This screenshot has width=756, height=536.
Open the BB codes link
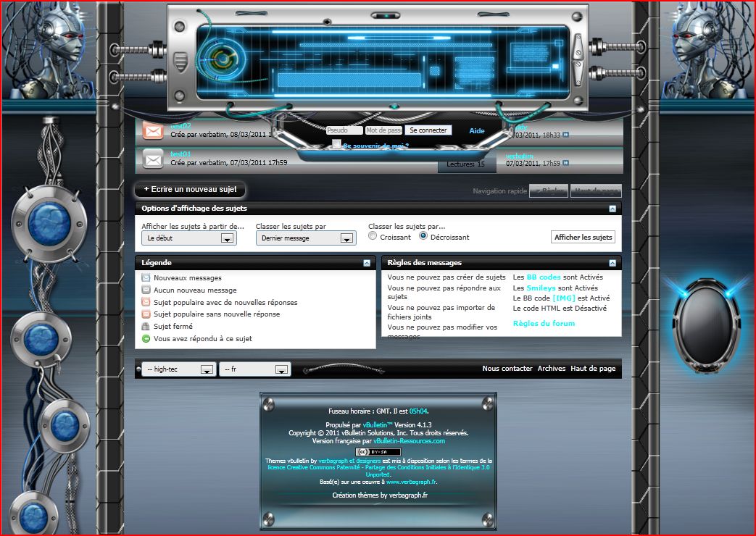click(x=544, y=277)
